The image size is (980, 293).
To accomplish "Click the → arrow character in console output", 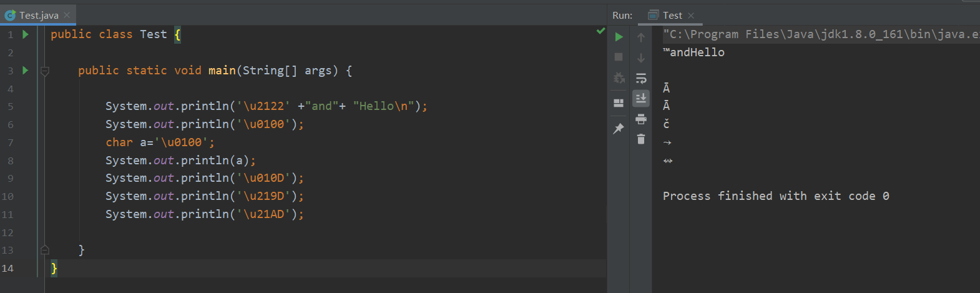I will coord(667,142).
